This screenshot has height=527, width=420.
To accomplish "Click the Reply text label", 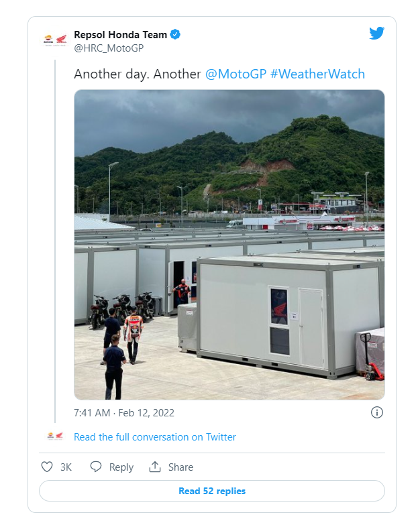I will point(121,467).
